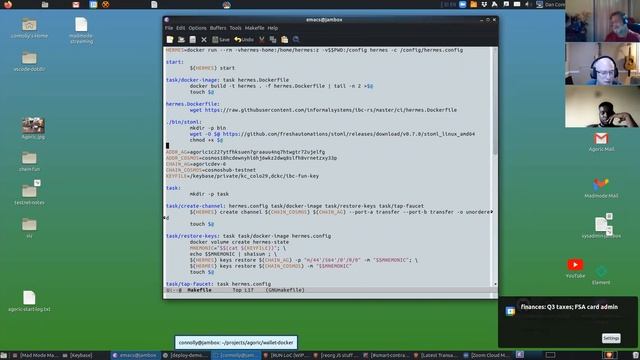
Task: Open the File menu in Emacs
Action: (169, 28)
